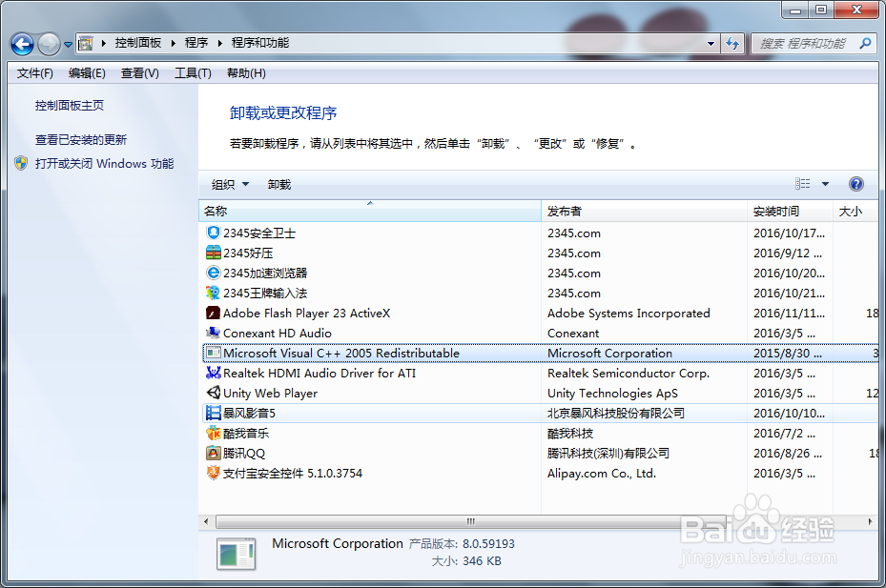Open help with the question mark icon

pos(856,184)
